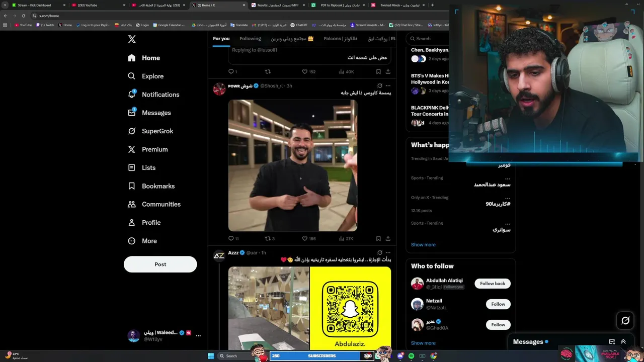
Task: Open trending hashtag #كاريزما90
Action: [498, 204]
